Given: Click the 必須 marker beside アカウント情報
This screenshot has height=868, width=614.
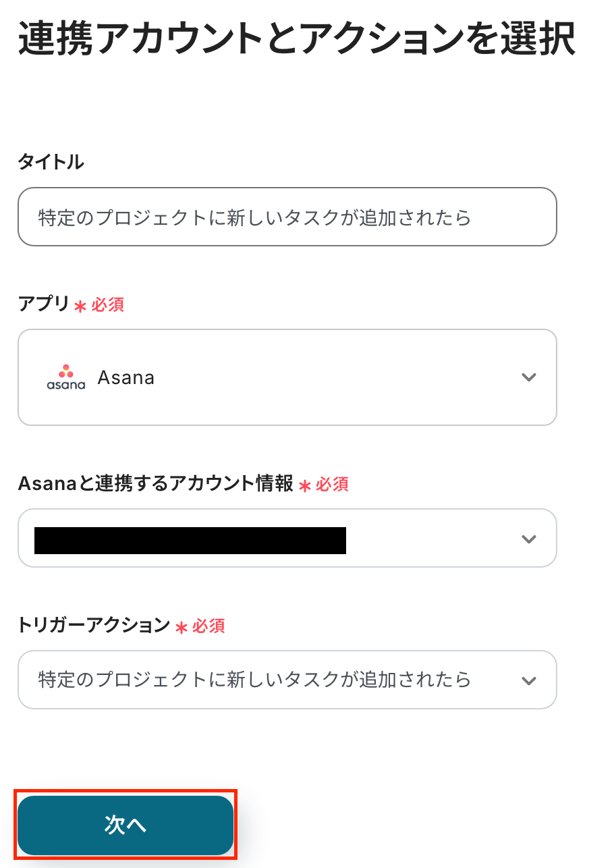Looking at the screenshot, I should (332, 485).
